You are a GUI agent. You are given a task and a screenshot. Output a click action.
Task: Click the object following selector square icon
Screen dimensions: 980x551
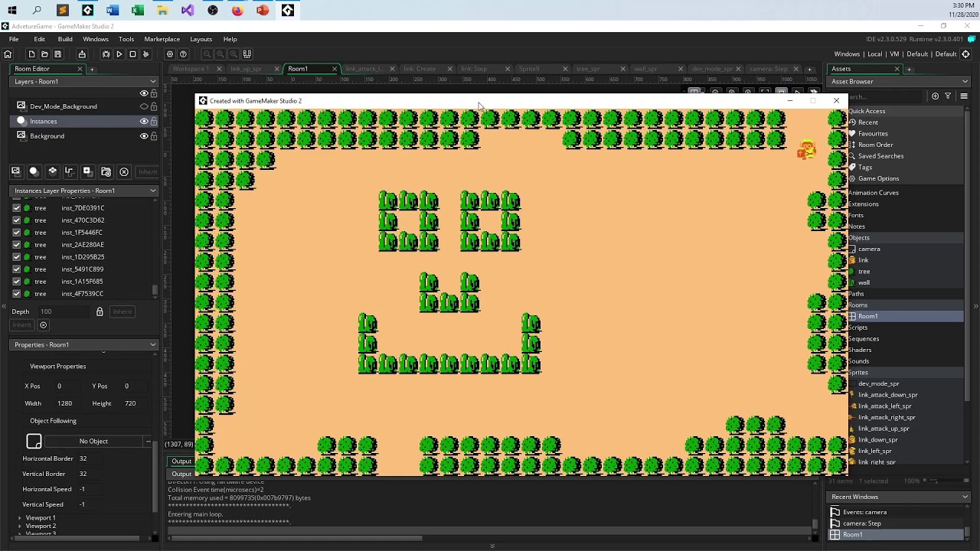[x=34, y=441]
